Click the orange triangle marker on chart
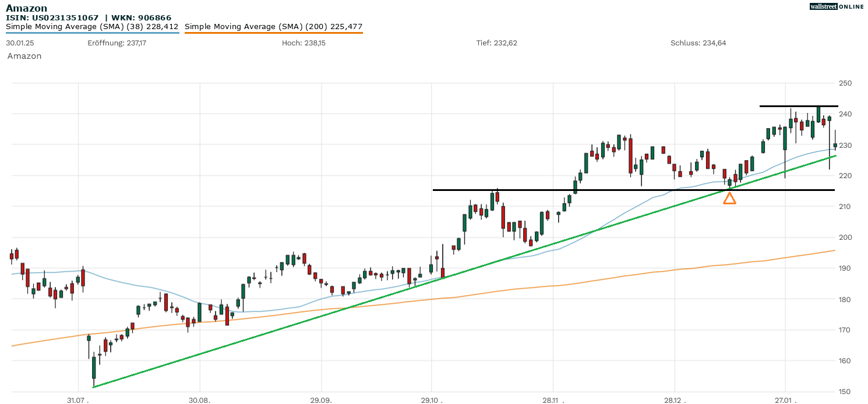 [729, 199]
